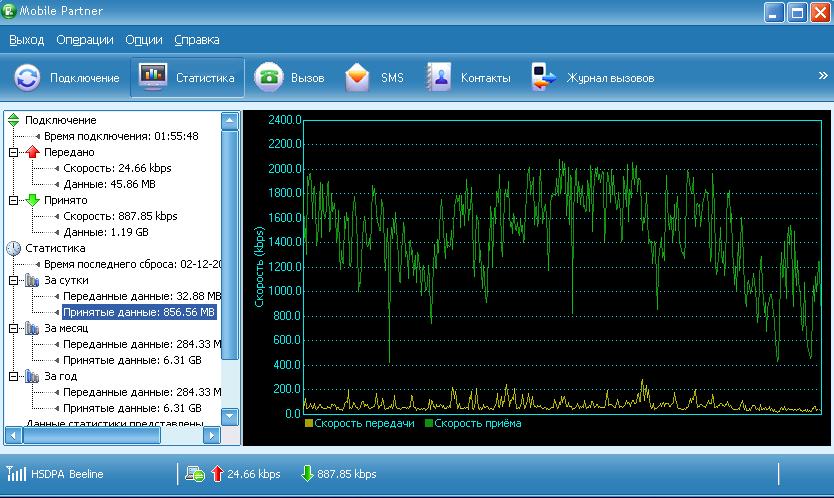The width and height of the screenshot is (834, 498).
Task: Click the yellow Скорость передачи legend swatch
Action: 309,424
